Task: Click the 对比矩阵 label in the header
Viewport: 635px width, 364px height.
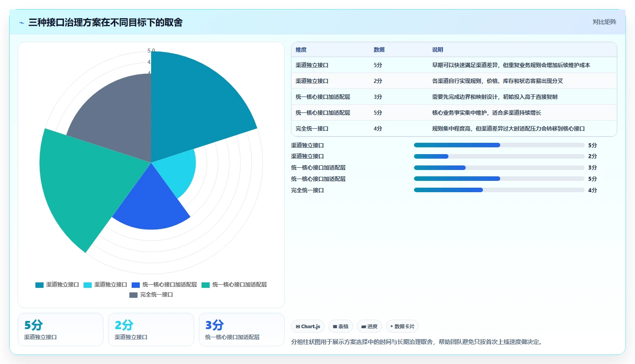Action: point(604,22)
